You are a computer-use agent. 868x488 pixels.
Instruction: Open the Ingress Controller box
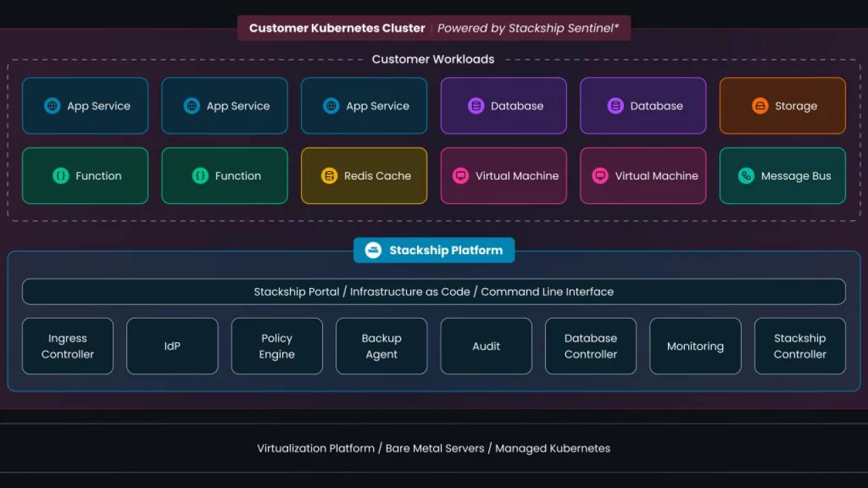[68, 346]
